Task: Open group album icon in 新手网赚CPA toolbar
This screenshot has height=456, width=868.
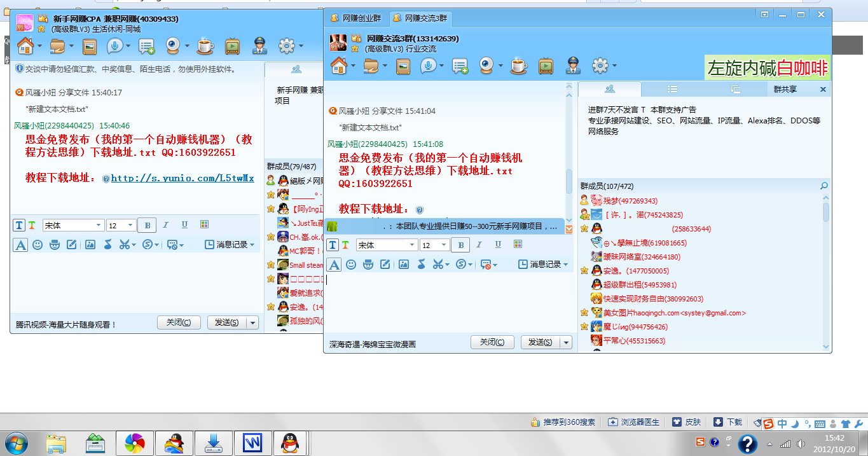Action: (x=90, y=46)
